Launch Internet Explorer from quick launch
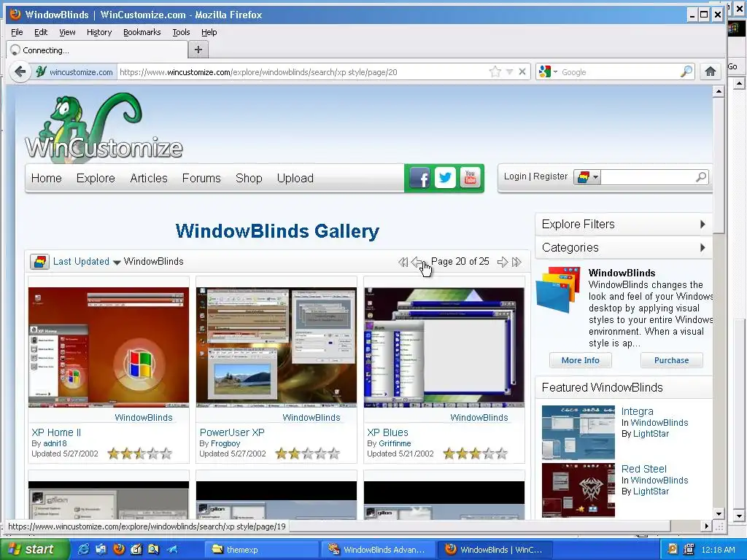This screenshot has width=747, height=560. tap(83, 549)
